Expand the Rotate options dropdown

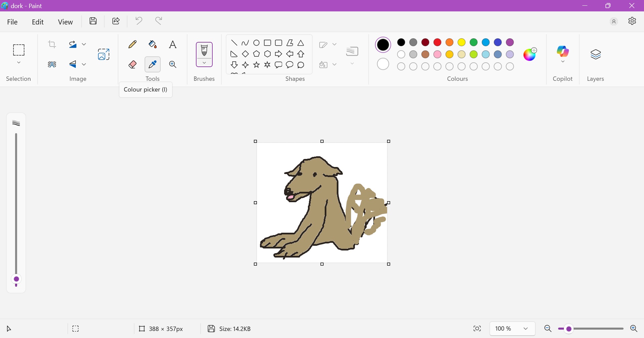[x=84, y=44]
